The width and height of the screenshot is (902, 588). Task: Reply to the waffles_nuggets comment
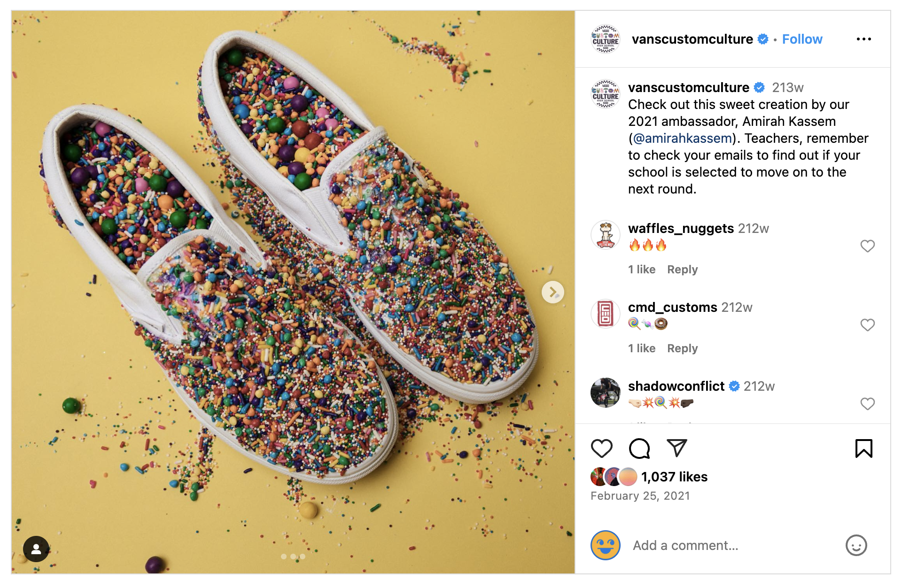coord(682,270)
